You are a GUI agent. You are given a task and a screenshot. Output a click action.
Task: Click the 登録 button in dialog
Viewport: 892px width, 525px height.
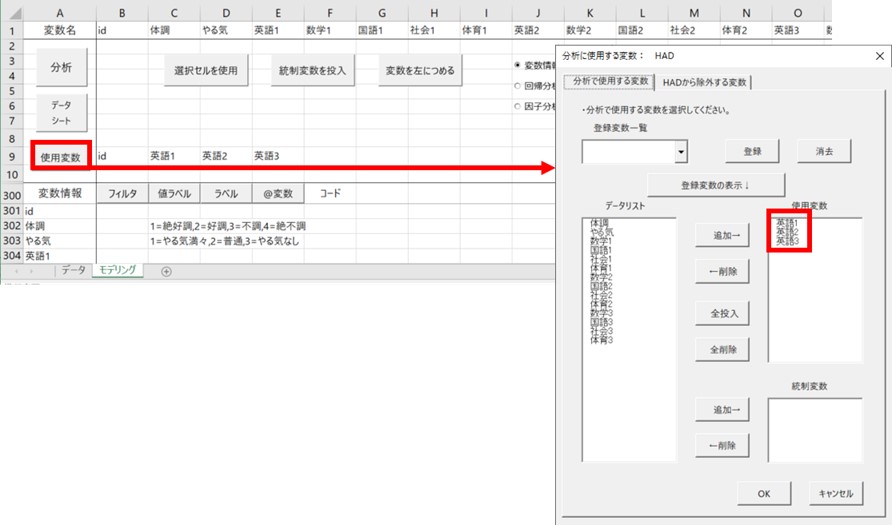click(x=752, y=151)
